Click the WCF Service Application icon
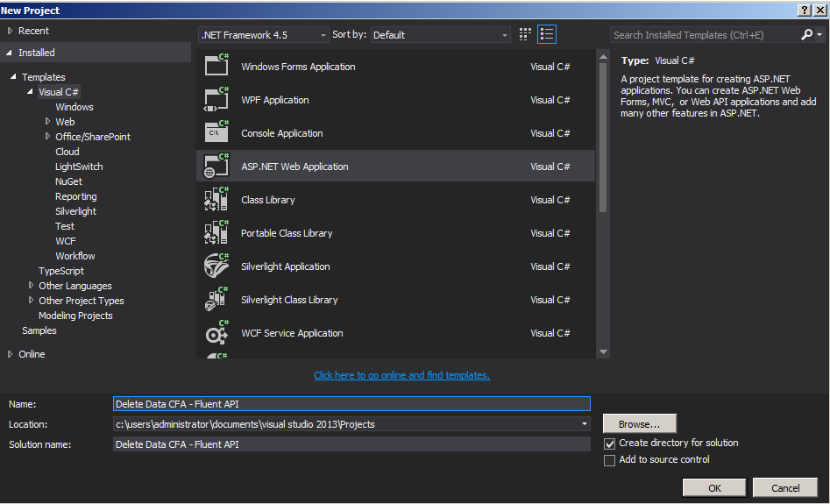Screen dimensions: 830x504 [216, 333]
